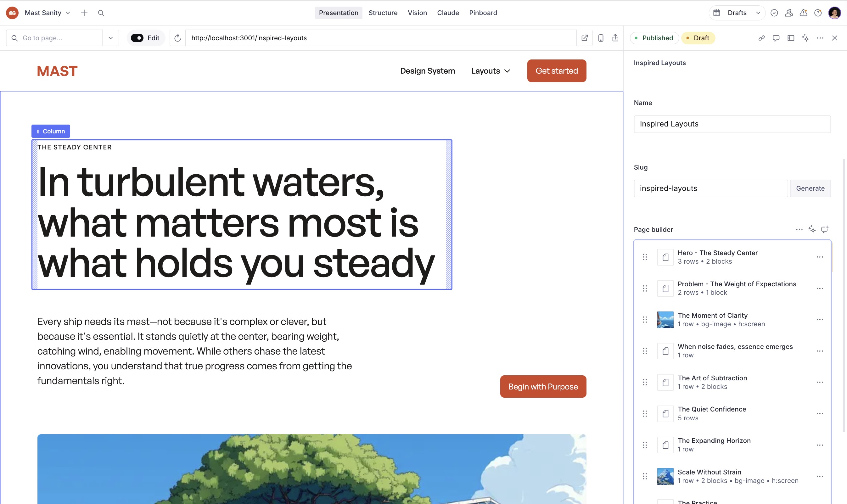Open the Design System nav link
The width and height of the screenshot is (847, 504).
click(428, 71)
